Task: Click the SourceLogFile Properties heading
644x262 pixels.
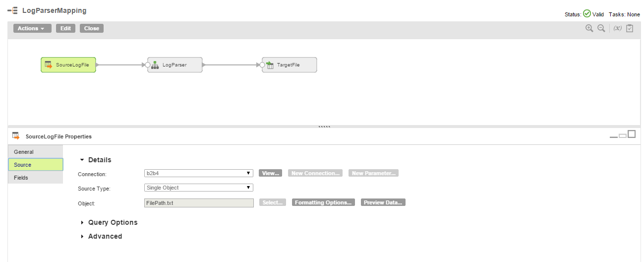Action: (x=59, y=136)
